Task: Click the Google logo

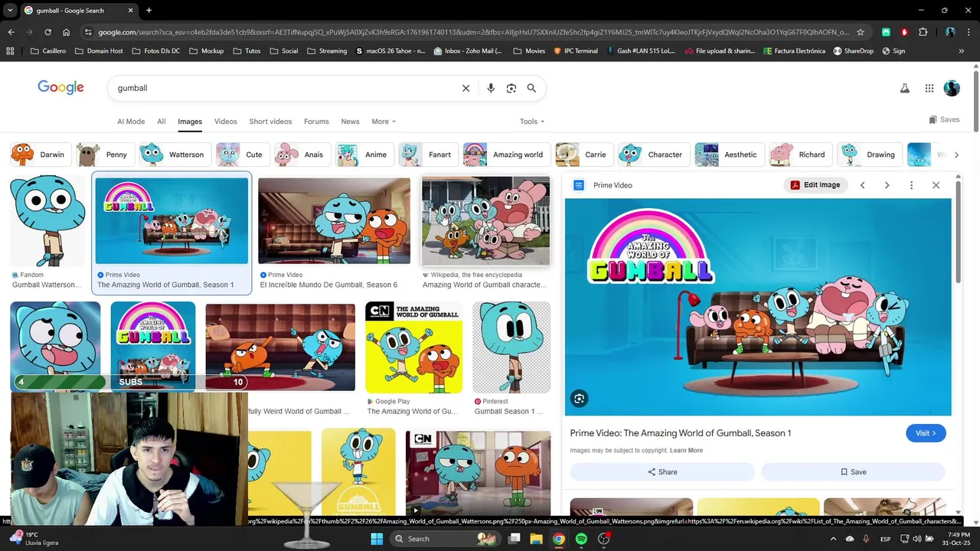Action: coord(60,87)
